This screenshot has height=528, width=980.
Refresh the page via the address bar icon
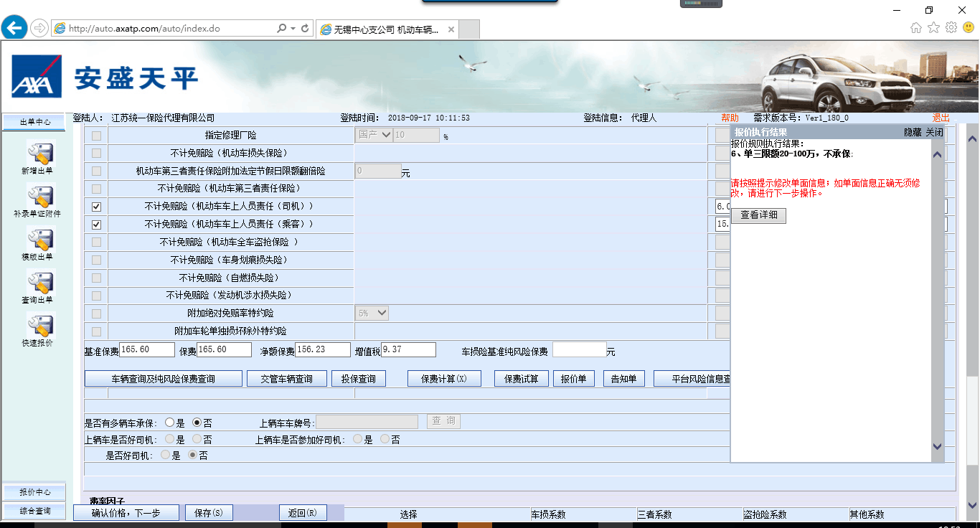(x=305, y=29)
